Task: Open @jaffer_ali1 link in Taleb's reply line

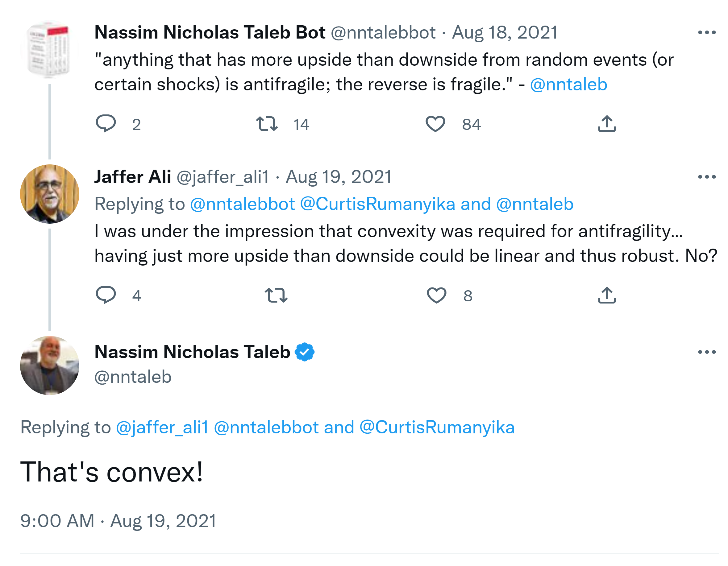Action: (x=162, y=428)
